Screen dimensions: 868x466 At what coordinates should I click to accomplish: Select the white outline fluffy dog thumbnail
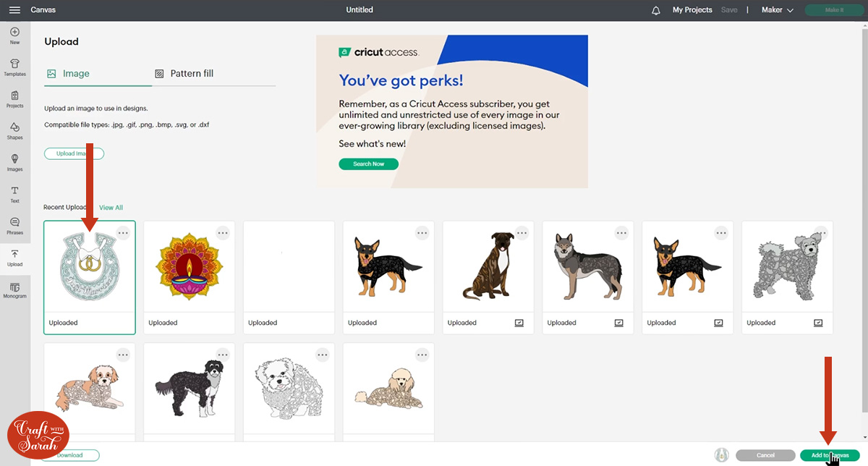[x=289, y=389]
